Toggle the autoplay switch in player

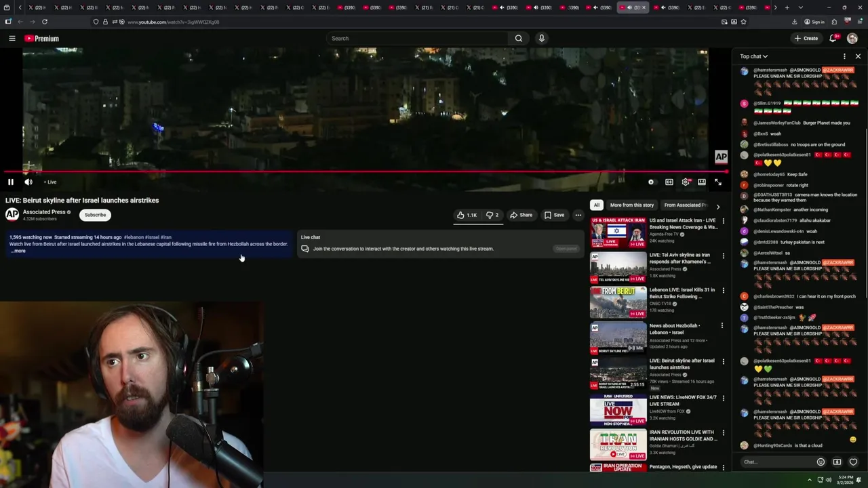coord(651,182)
